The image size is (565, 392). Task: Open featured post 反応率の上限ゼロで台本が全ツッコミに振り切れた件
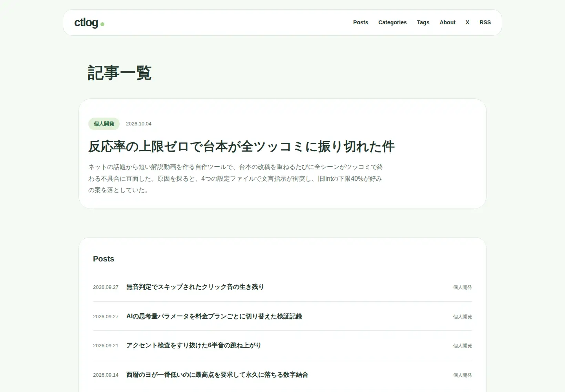[241, 147]
